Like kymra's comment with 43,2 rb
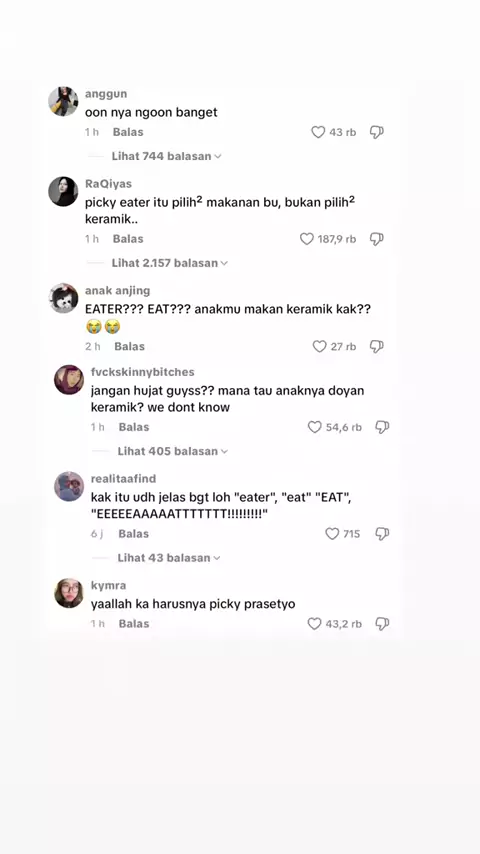This screenshot has height=854, width=480. click(314, 624)
